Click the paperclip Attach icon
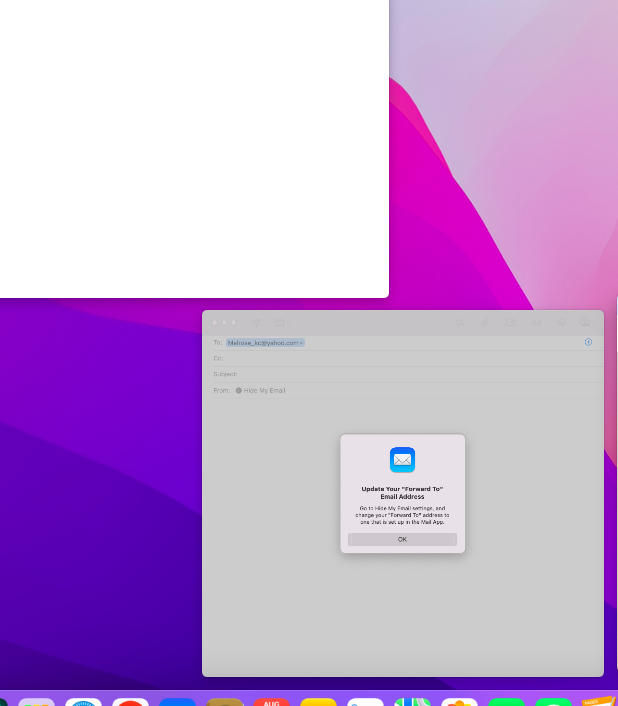Image resolution: width=618 pixels, height=706 pixels. [485, 322]
